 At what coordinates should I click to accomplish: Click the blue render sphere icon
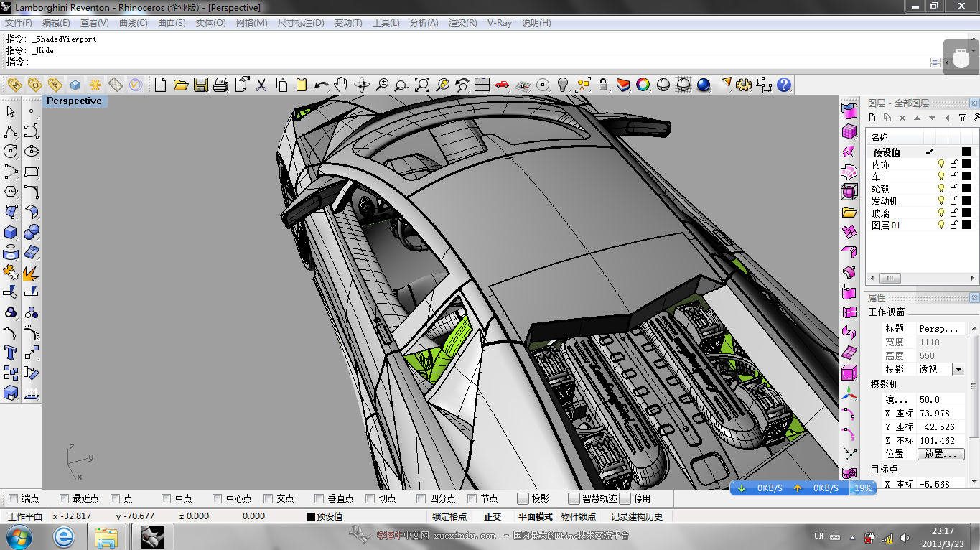704,85
